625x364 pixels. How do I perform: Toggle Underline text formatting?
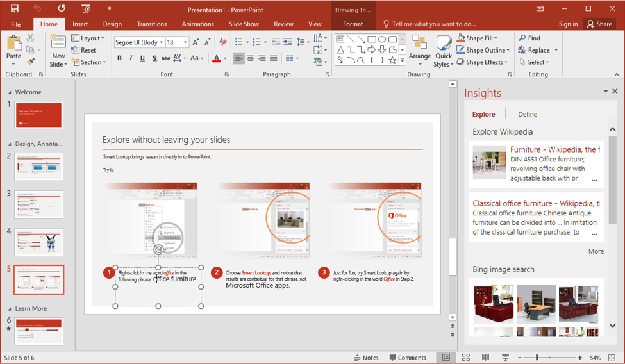coord(142,58)
